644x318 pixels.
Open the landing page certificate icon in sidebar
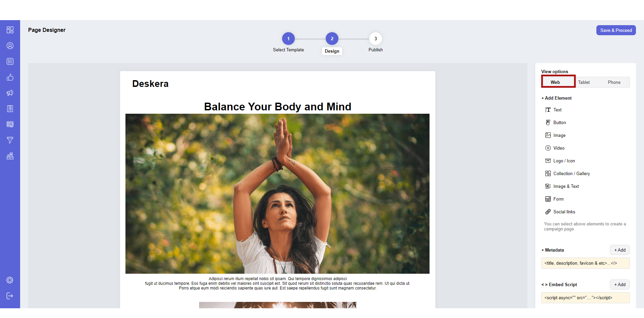point(10,124)
